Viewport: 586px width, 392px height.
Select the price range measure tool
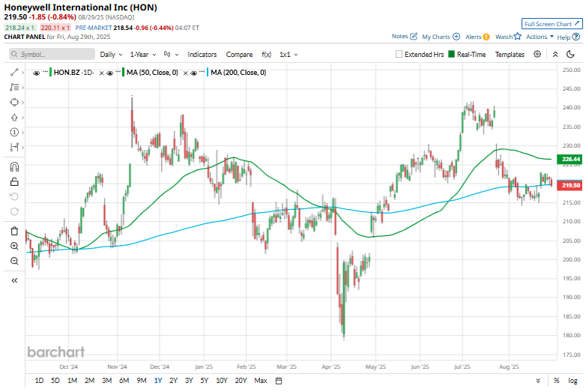[14, 147]
